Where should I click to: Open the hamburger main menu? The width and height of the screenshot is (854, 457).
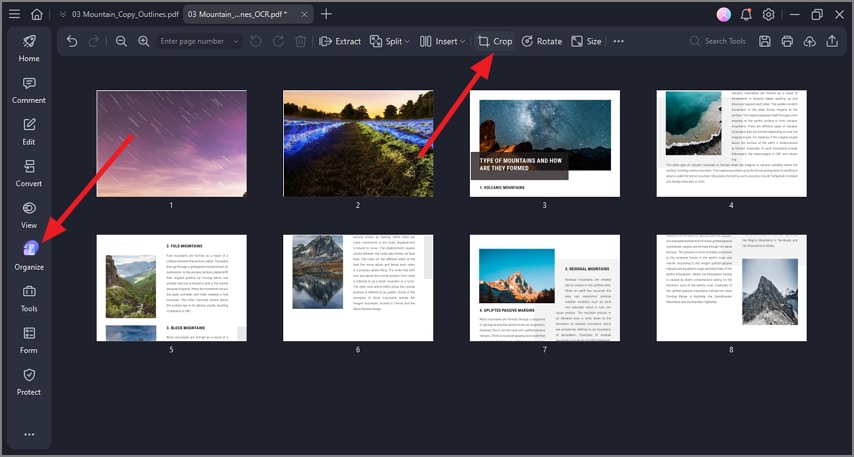14,14
